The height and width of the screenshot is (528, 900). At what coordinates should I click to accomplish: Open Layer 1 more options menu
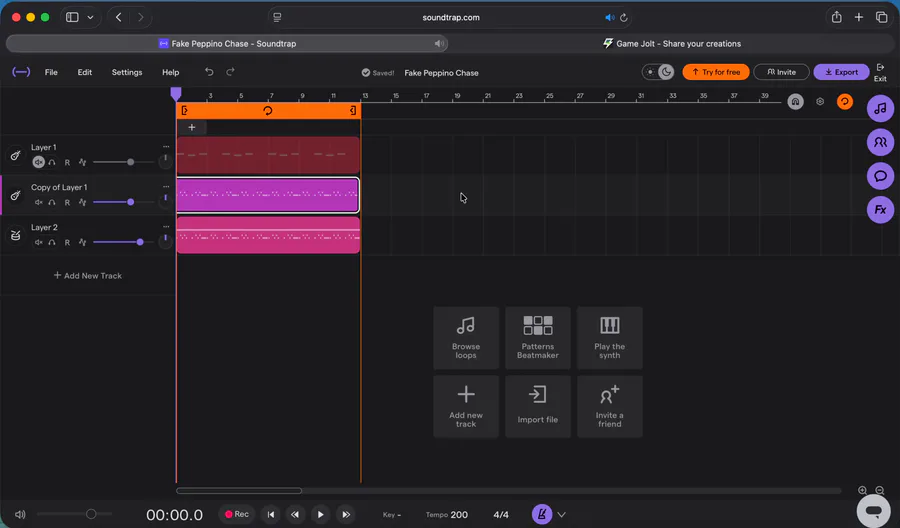(166, 147)
